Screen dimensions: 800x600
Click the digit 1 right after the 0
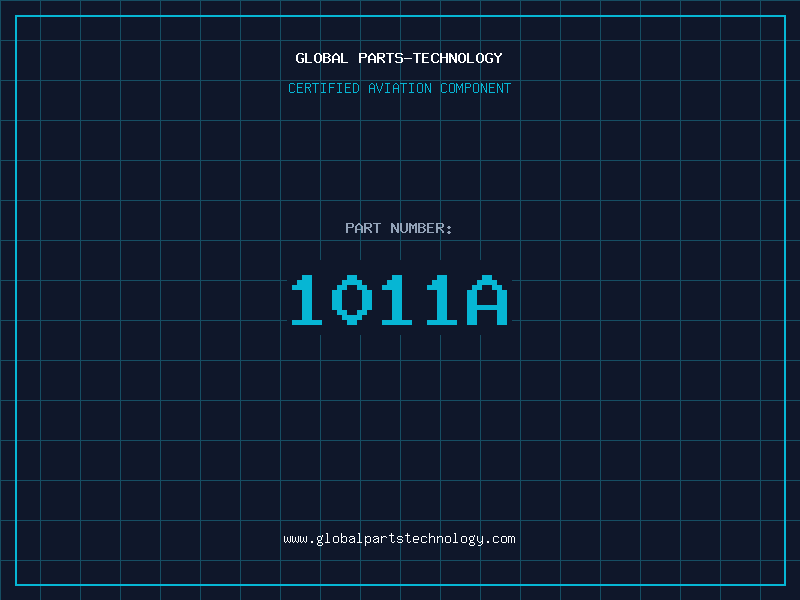pyautogui.click(x=398, y=300)
